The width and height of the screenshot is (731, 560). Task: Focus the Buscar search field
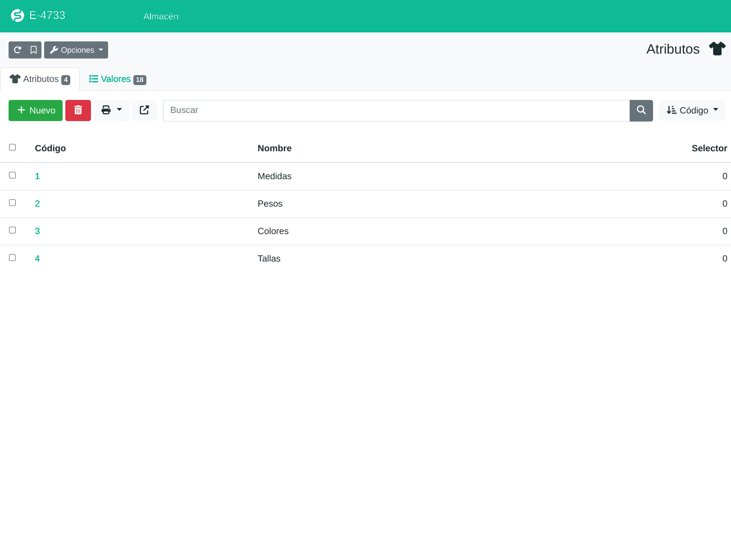coord(396,110)
